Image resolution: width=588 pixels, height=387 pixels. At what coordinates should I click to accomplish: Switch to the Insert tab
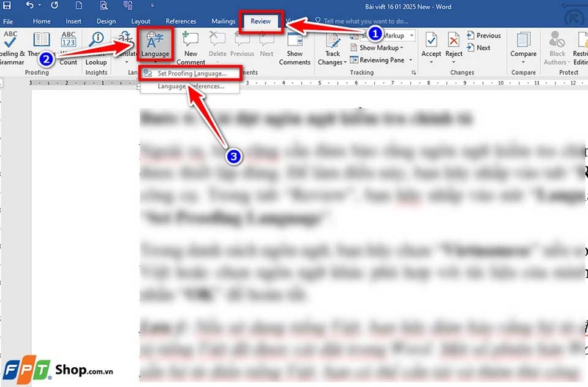click(73, 21)
